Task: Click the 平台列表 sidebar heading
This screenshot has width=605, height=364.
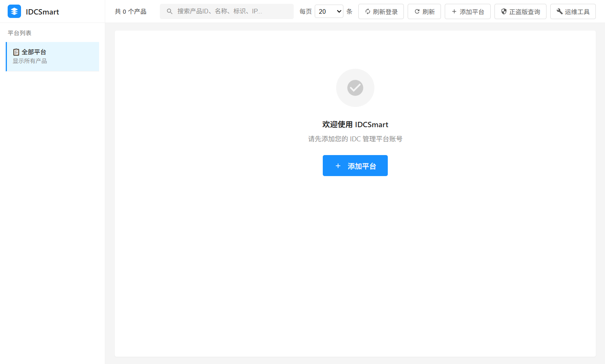Action: (x=20, y=33)
